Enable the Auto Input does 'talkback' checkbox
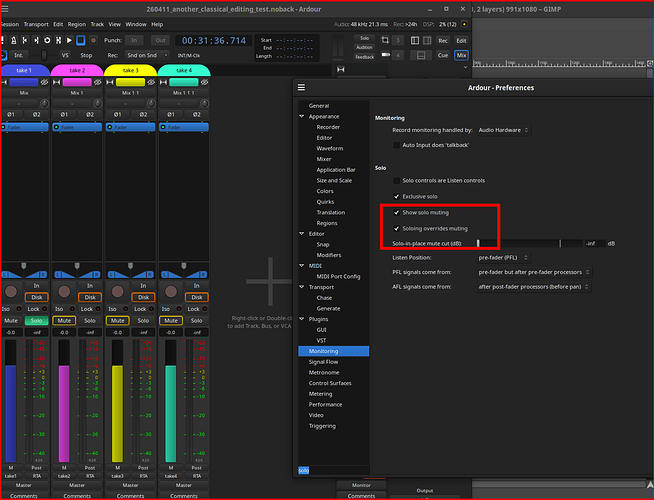The height and width of the screenshot is (500, 654). tap(397, 145)
